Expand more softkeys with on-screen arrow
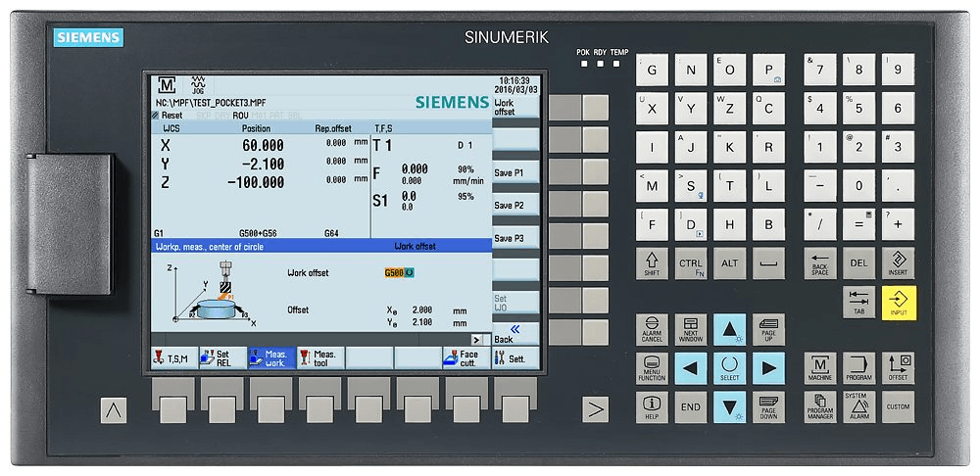The height and width of the screenshot is (476, 980). point(477,340)
